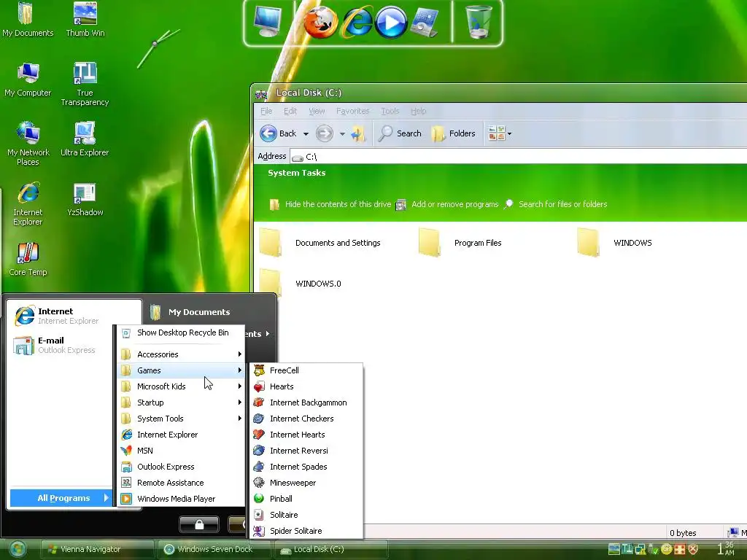Image resolution: width=747 pixels, height=560 pixels.
Task: Expand the Startup program group
Action: [x=181, y=402]
